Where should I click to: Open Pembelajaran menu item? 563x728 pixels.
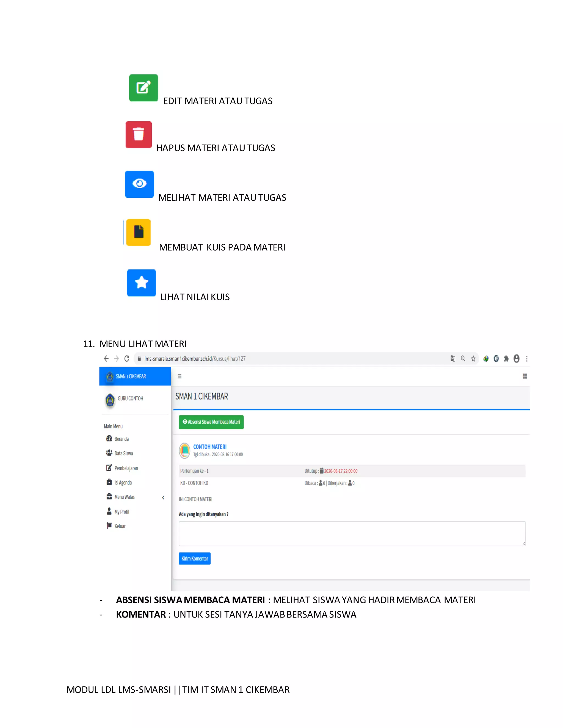pos(126,468)
